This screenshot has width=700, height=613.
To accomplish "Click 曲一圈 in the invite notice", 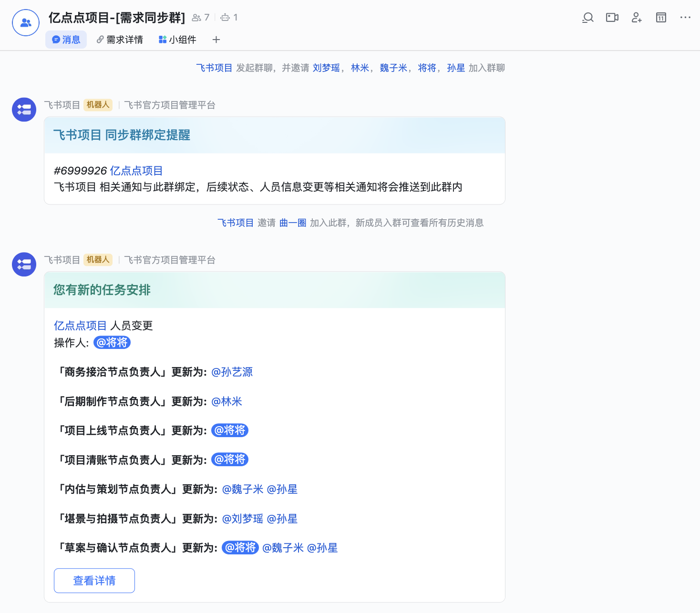I will point(293,223).
